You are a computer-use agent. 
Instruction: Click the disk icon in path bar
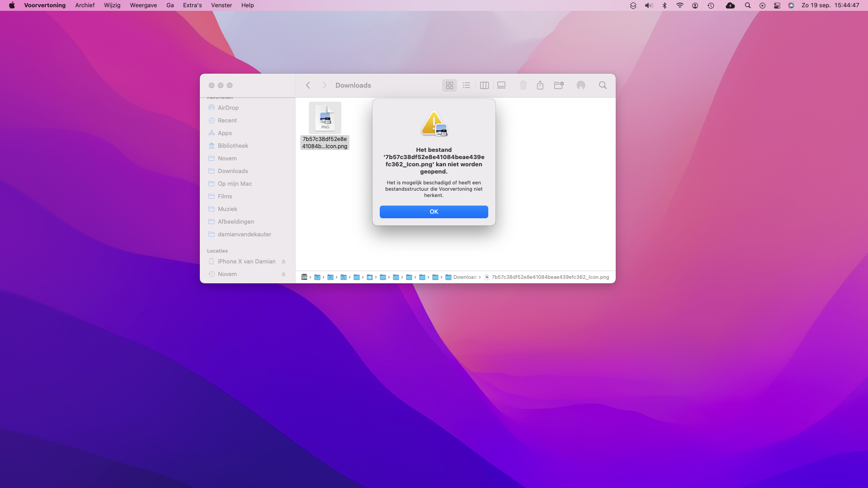[x=304, y=277]
